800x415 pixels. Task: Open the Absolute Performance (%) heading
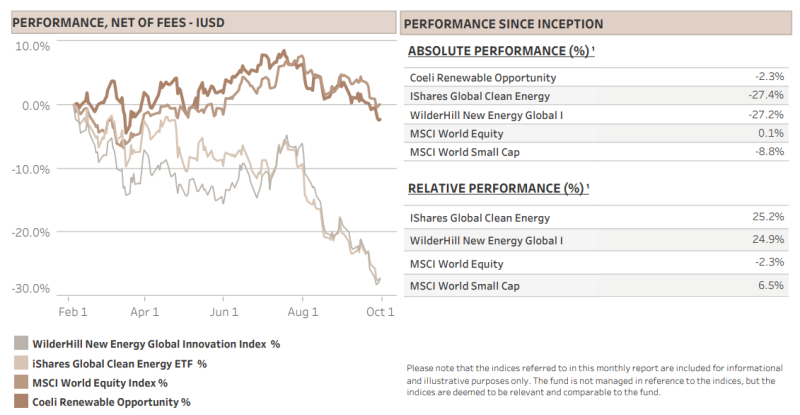(x=501, y=51)
